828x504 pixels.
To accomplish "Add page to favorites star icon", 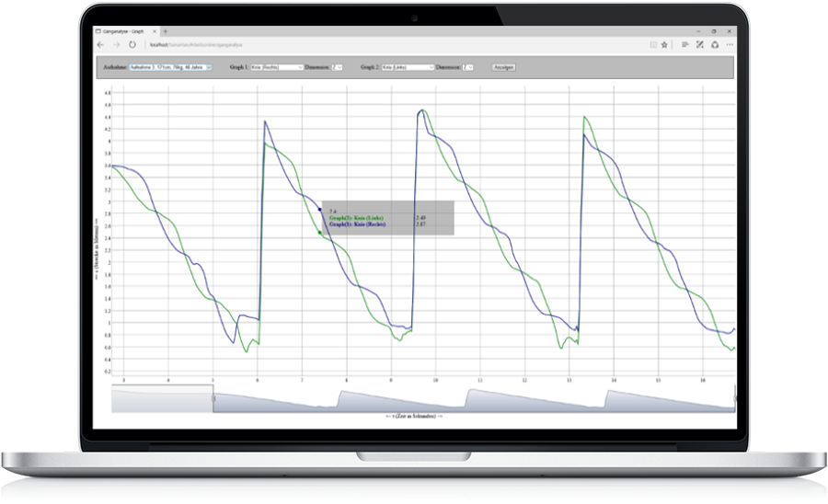I will point(664,44).
